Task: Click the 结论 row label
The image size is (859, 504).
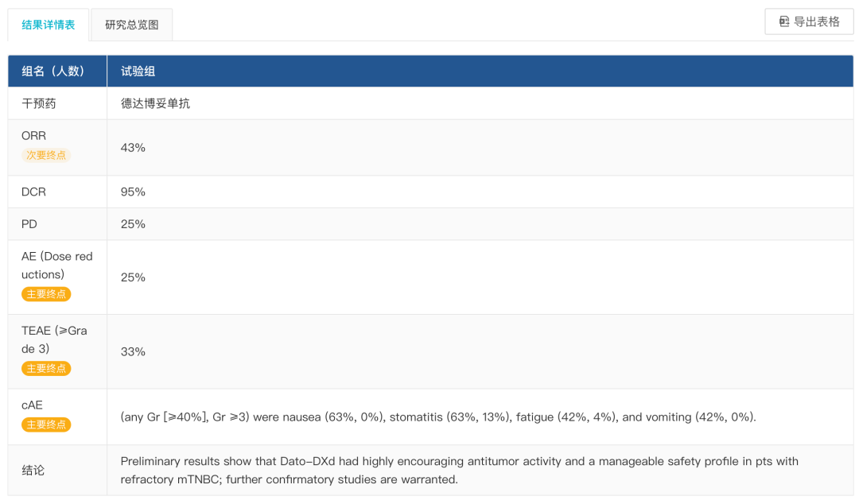Action: coord(33,470)
